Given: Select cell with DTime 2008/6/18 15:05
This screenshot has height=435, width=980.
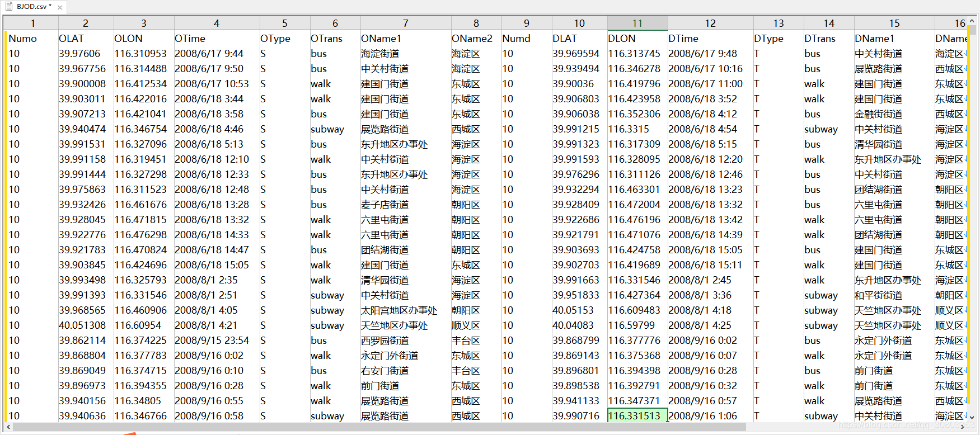Looking at the screenshot, I should tap(711, 250).
